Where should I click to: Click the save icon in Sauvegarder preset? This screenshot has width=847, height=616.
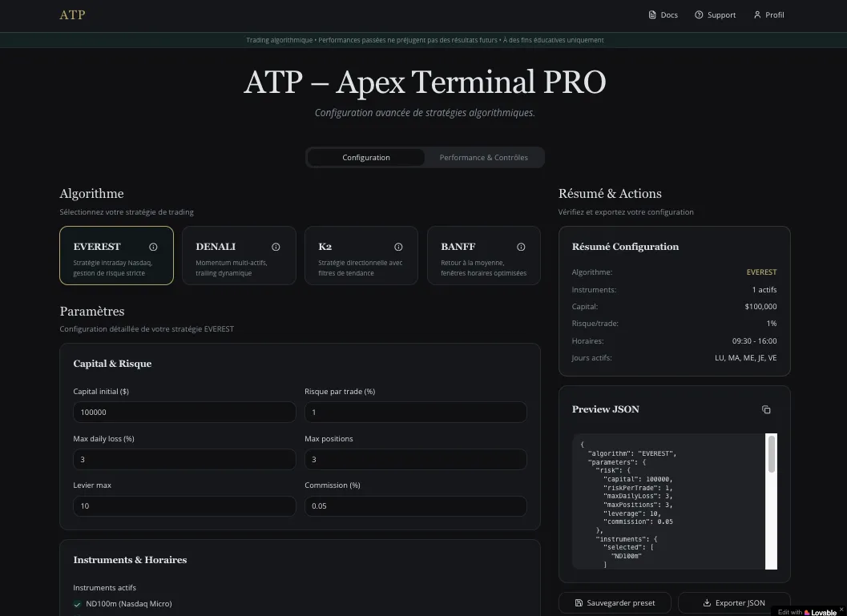(579, 603)
